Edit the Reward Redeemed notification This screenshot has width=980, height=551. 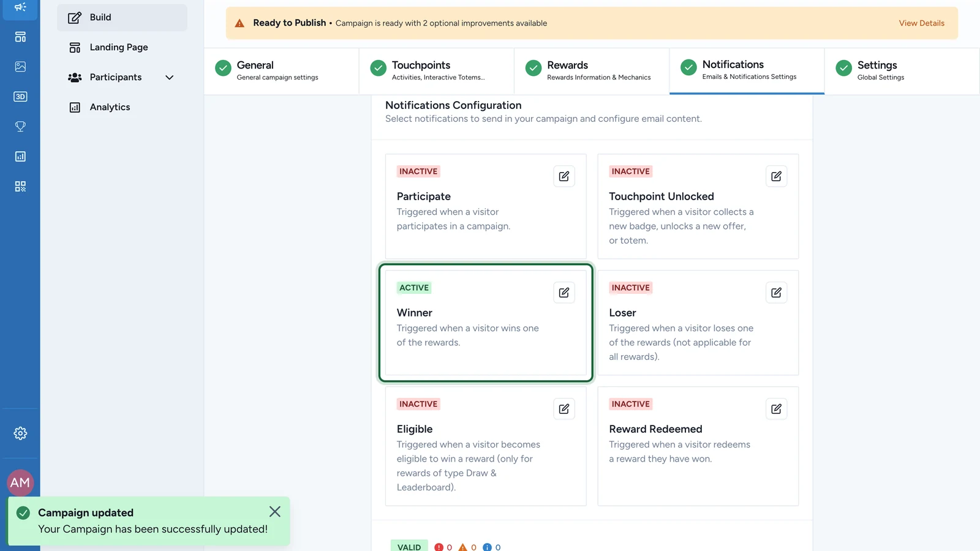[776, 409]
